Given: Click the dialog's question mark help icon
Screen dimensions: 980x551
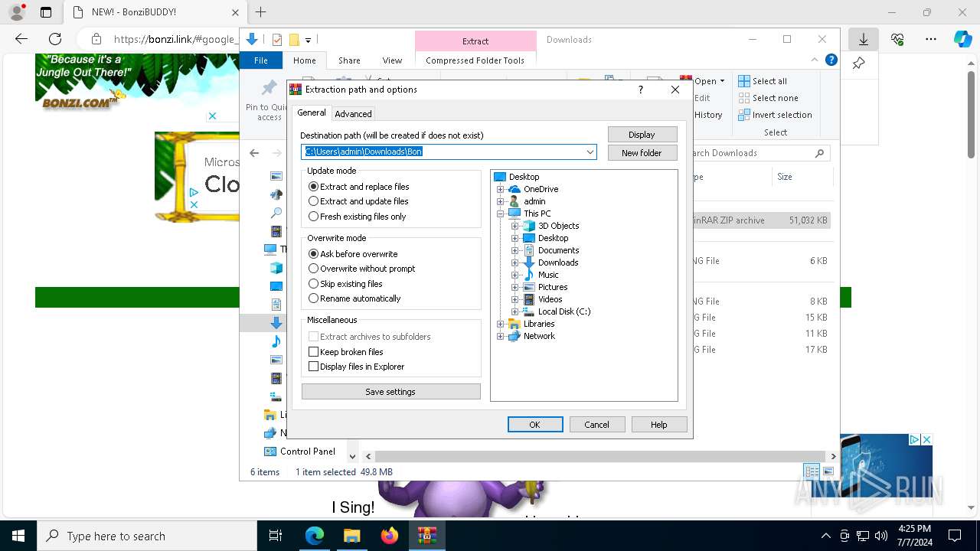Looking at the screenshot, I should point(640,90).
